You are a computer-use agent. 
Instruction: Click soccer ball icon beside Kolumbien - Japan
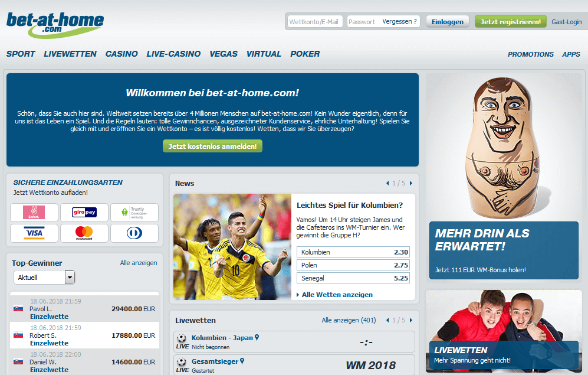[x=182, y=338]
